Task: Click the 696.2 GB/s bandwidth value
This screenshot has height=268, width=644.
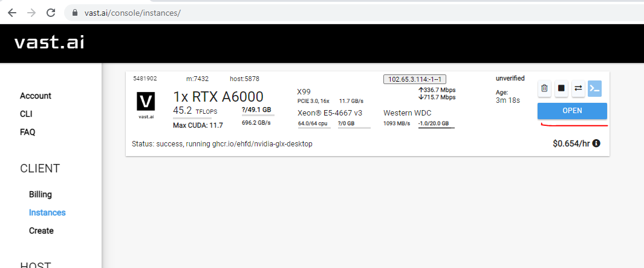Action: (256, 122)
